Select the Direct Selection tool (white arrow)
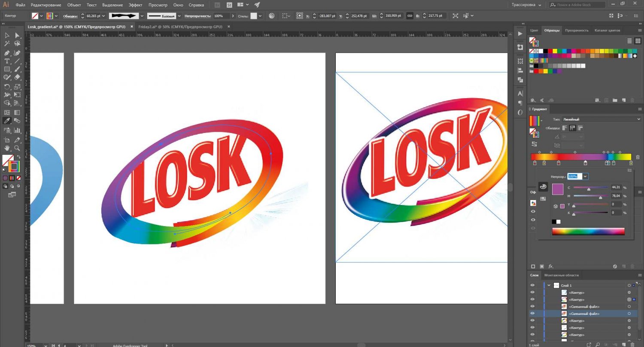This screenshot has width=644, height=347. pyautogui.click(x=17, y=36)
